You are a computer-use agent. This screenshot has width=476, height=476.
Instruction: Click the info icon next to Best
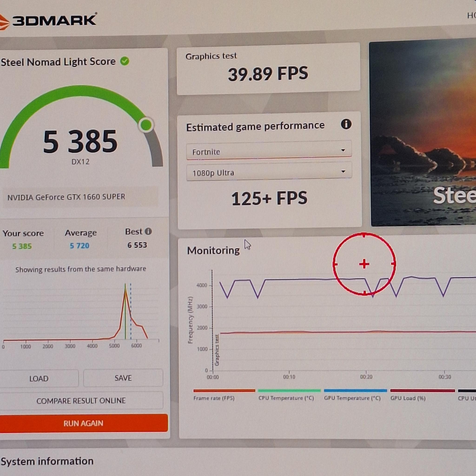coord(148,231)
